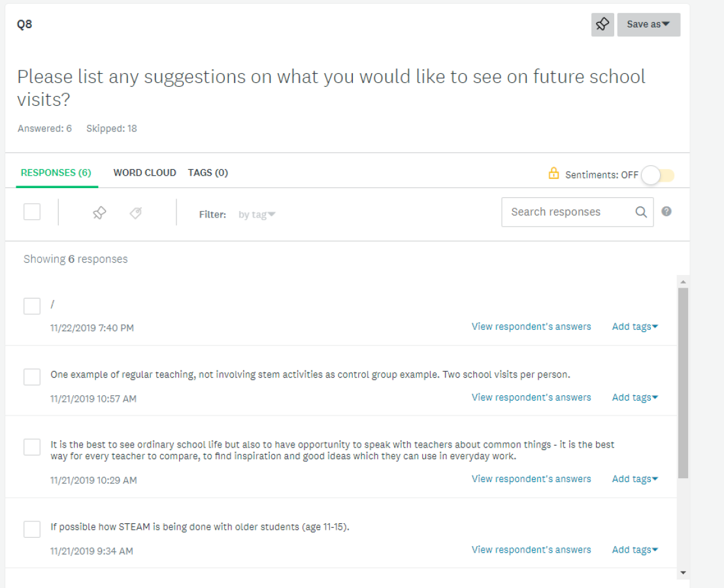
Task: Select the checkbox for the STEAM older students response
Action: [x=32, y=529]
